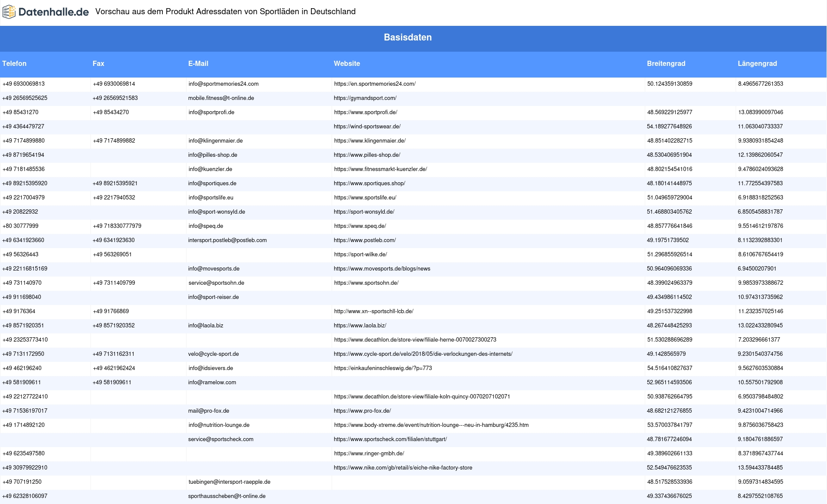The width and height of the screenshot is (827, 504).
Task: Open https://en.sportmemories24.com/ website link
Action: tap(375, 84)
